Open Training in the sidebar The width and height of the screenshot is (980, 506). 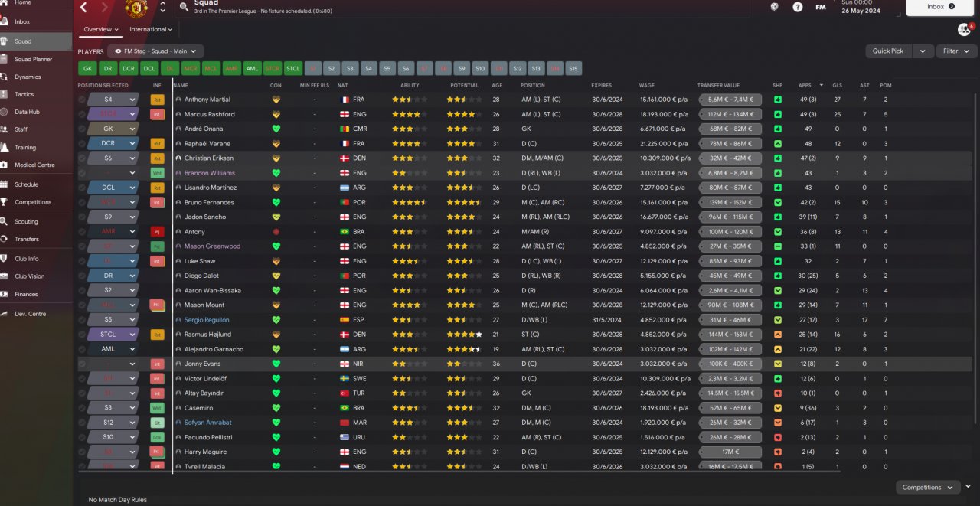[36, 147]
